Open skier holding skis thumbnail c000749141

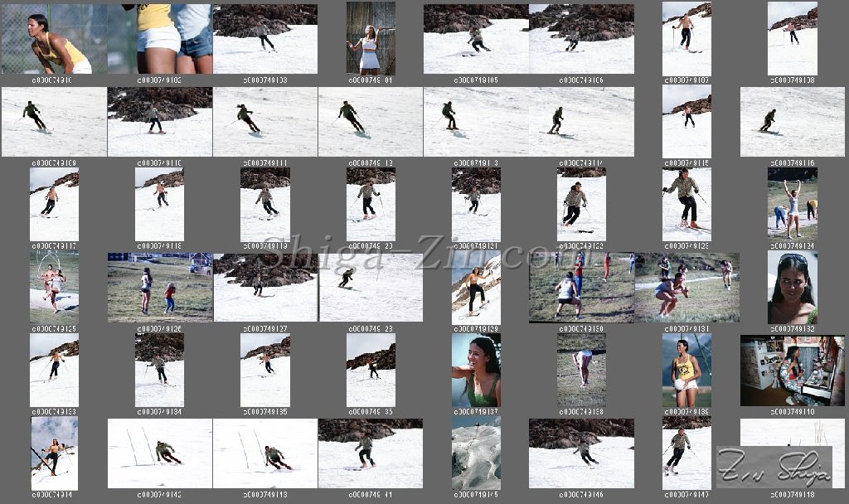pyautogui.click(x=54, y=453)
